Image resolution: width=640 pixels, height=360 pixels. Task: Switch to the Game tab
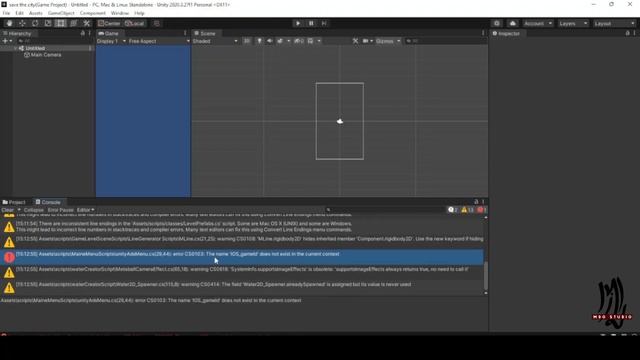coord(109,33)
